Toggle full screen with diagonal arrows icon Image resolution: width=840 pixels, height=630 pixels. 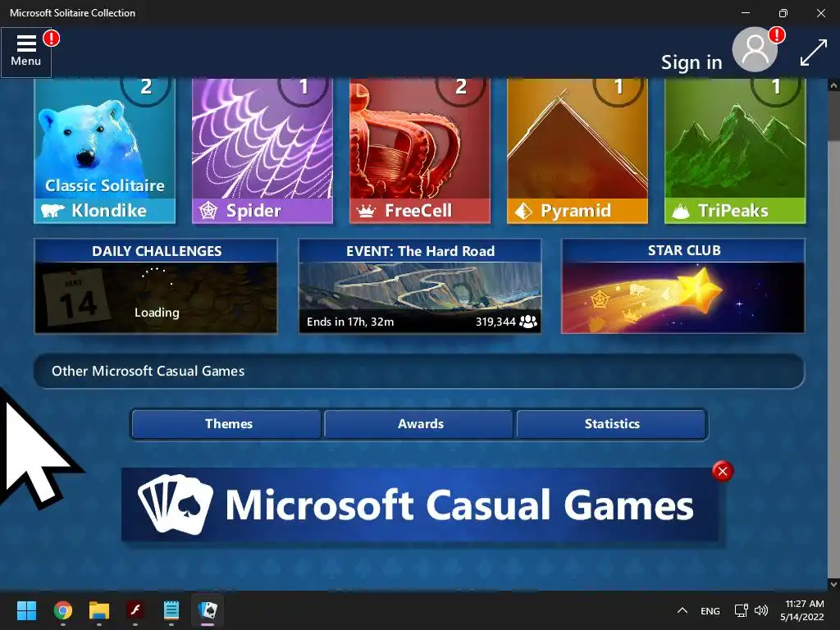[813, 53]
